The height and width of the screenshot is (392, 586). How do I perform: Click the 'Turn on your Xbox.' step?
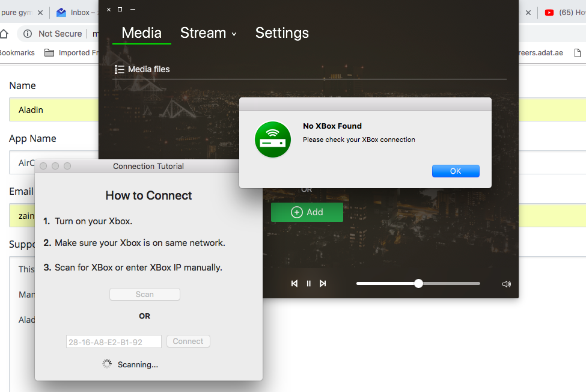[x=93, y=221]
